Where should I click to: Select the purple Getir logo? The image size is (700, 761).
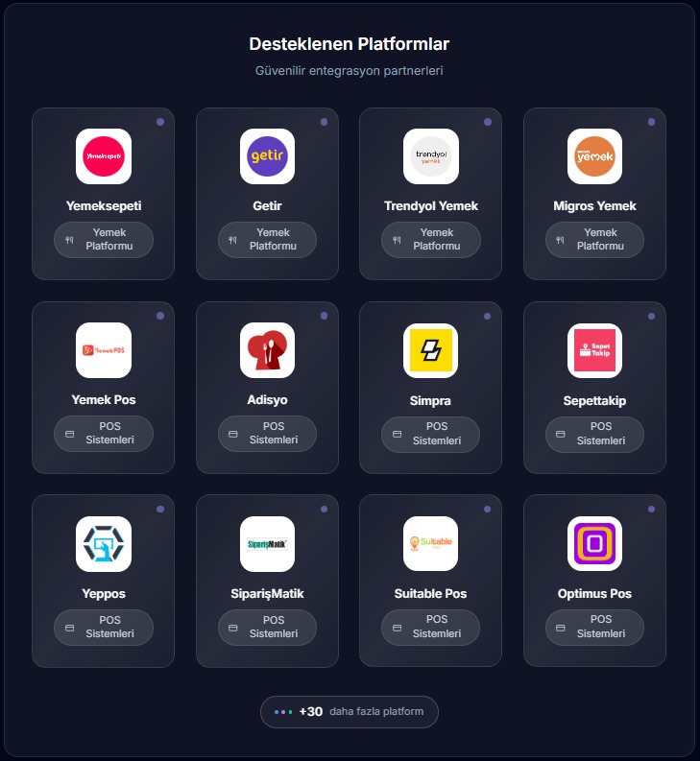pyautogui.click(x=267, y=156)
